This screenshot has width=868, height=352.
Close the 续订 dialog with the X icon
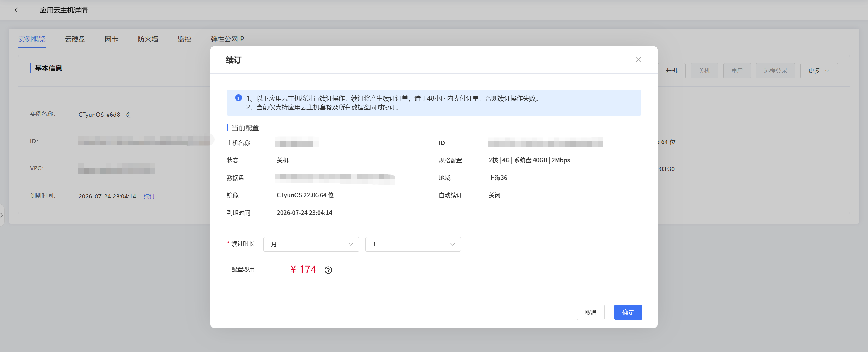pos(638,60)
